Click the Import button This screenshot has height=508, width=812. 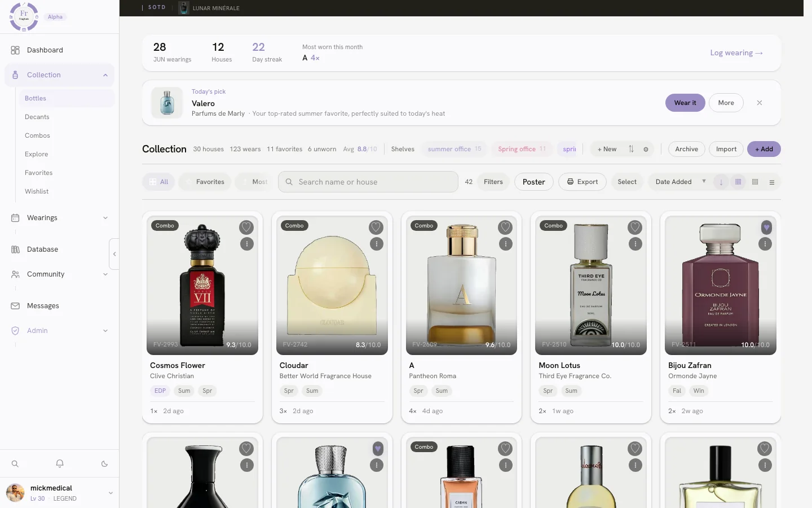726,149
